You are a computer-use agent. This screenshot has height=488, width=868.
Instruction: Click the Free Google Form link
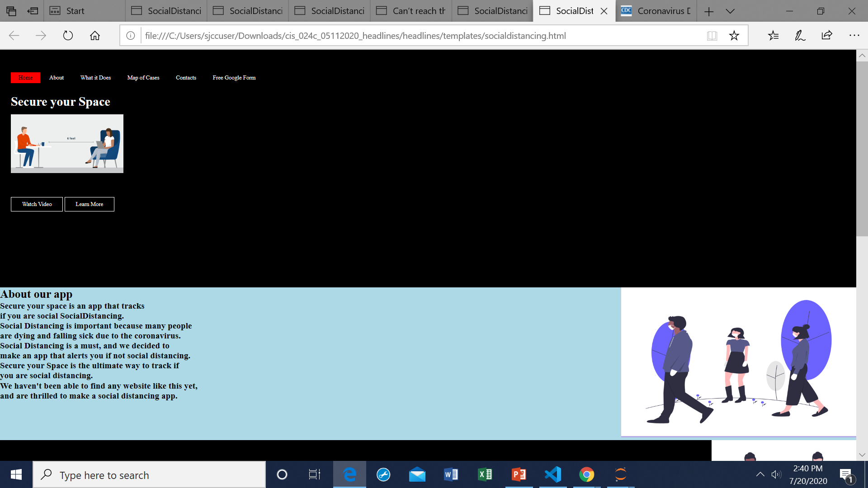[234, 78]
